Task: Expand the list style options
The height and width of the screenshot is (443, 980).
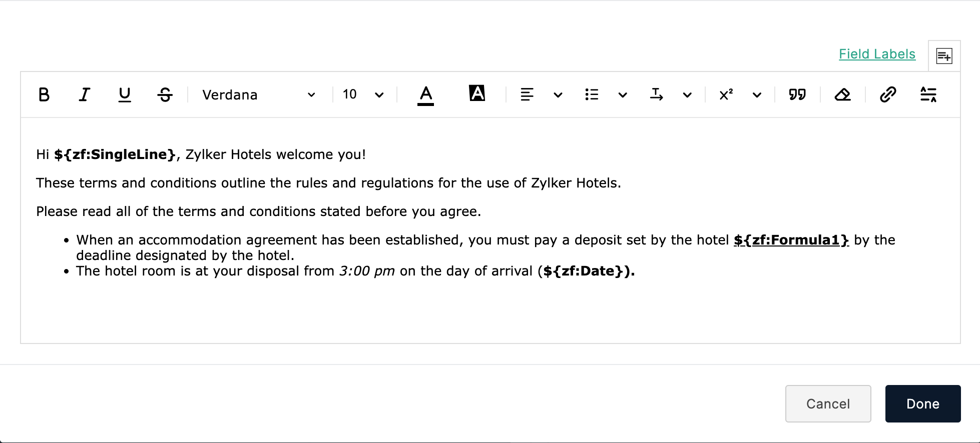Action: [x=623, y=94]
